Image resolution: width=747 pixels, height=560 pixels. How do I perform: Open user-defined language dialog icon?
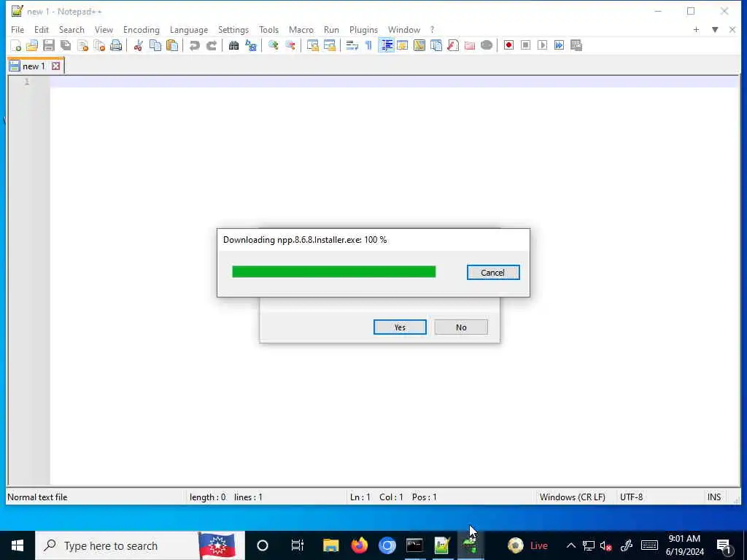[x=403, y=45]
